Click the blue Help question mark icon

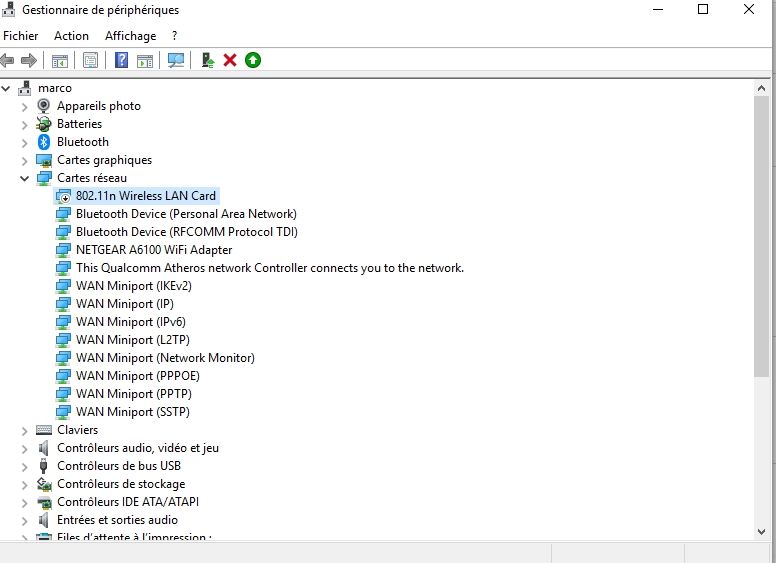(121, 60)
